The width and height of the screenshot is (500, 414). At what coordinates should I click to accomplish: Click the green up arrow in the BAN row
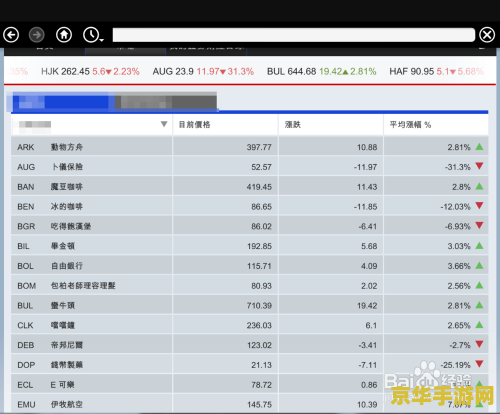479,186
